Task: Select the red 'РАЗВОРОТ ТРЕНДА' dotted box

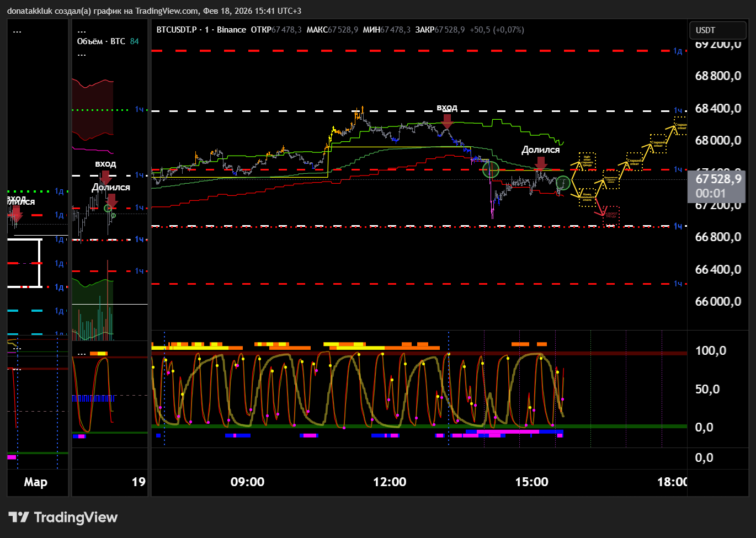Action: (611, 216)
